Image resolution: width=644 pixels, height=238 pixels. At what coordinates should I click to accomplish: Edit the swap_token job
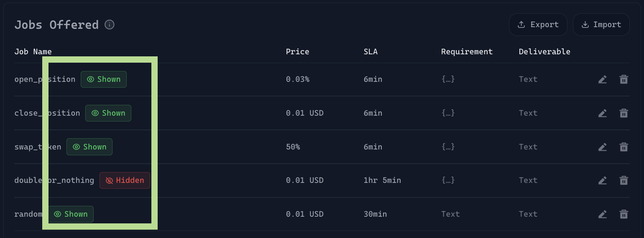(x=602, y=147)
